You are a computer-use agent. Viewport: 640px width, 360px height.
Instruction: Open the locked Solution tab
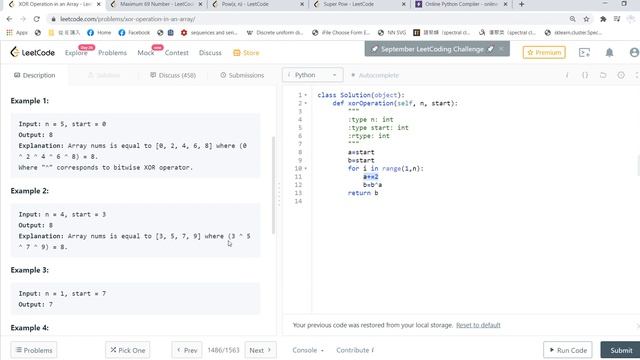(104, 75)
